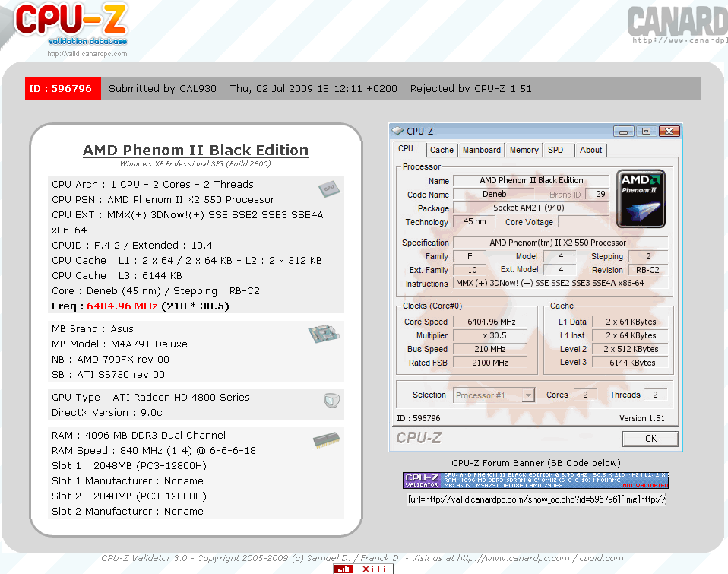Click the XiTi stats badge

[x=363, y=569]
